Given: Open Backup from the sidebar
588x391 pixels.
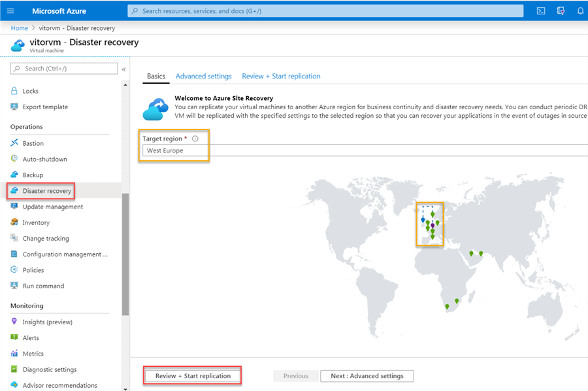Looking at the screenshot, I should [x=33, y=175].
